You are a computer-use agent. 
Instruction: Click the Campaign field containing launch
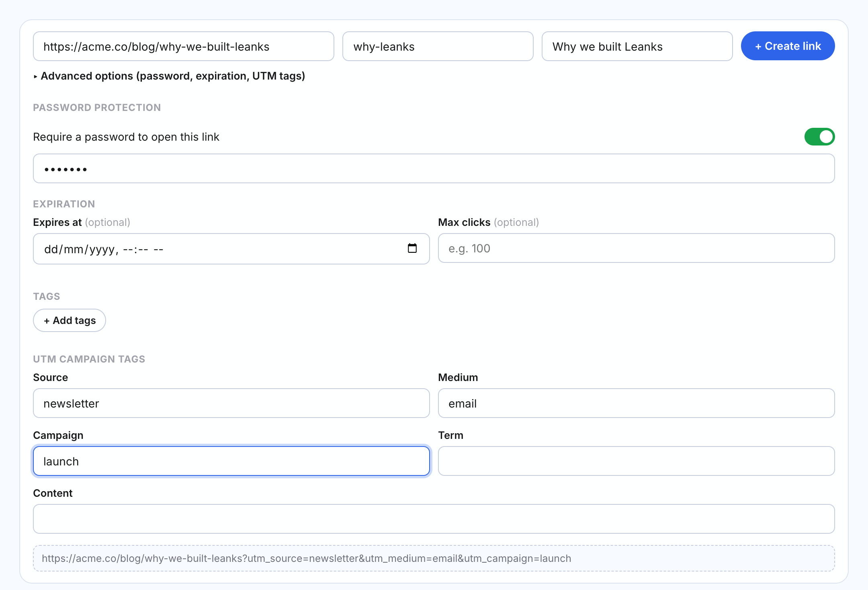[231, 461]
